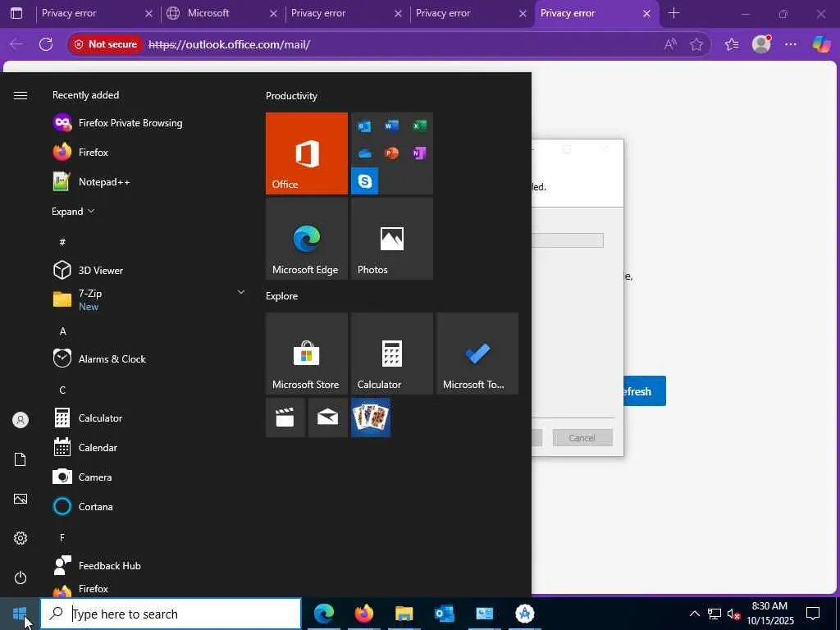Open Pictures from Start sidebar

(x=21, y=499)
